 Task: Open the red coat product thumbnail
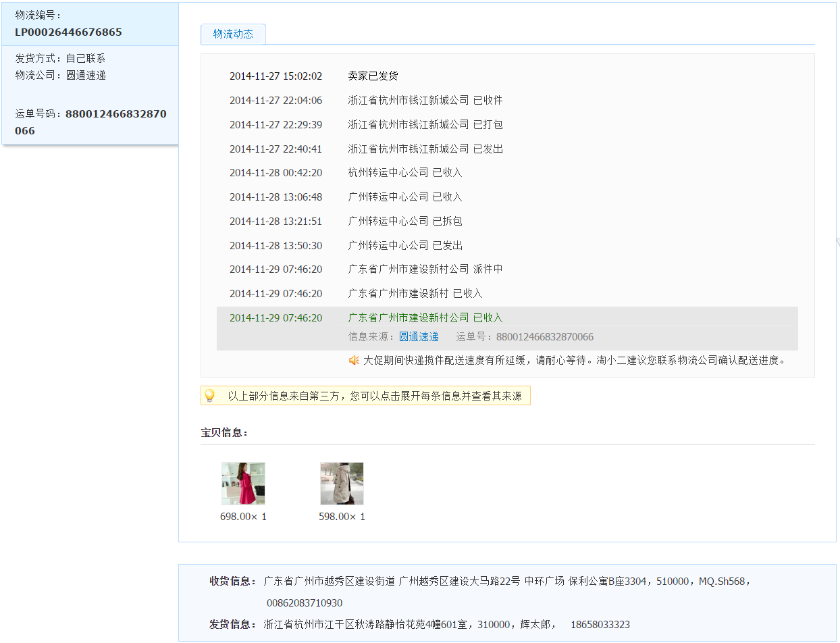click(x=243, y=484)
